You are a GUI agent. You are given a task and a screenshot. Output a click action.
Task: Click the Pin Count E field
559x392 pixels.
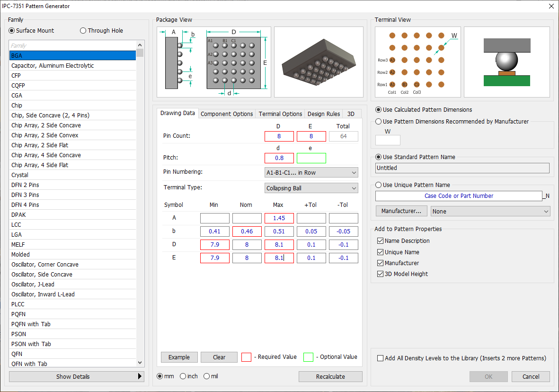tap(311, 136)
